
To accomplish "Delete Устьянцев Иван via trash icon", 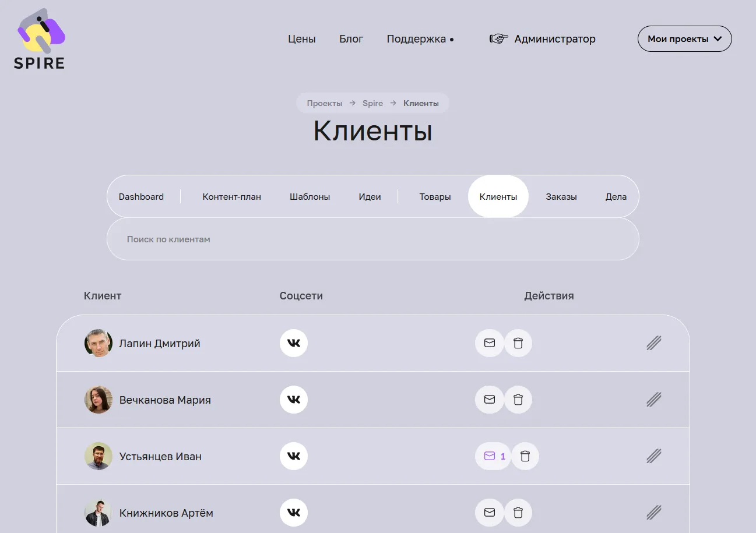I will click(x=525, y=456).
